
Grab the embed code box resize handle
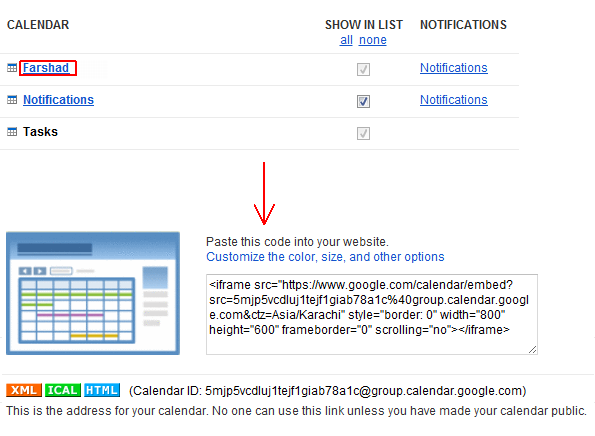click(532, 350)
